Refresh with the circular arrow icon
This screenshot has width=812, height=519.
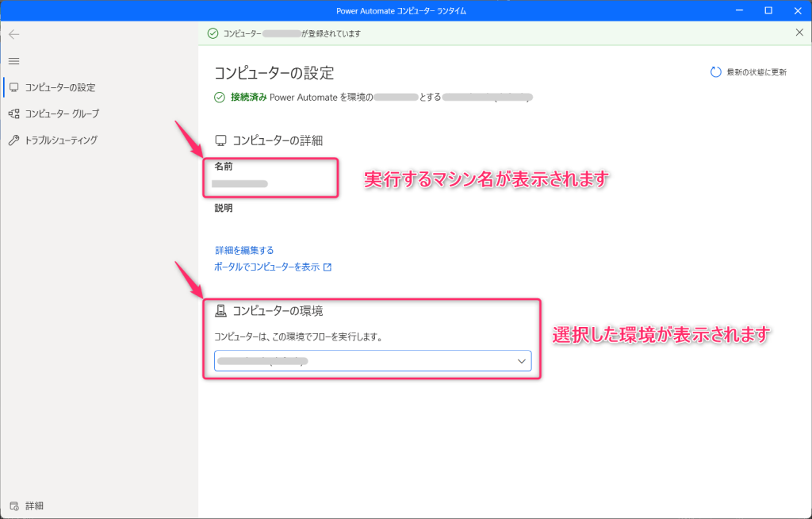[x=716, y=72]
